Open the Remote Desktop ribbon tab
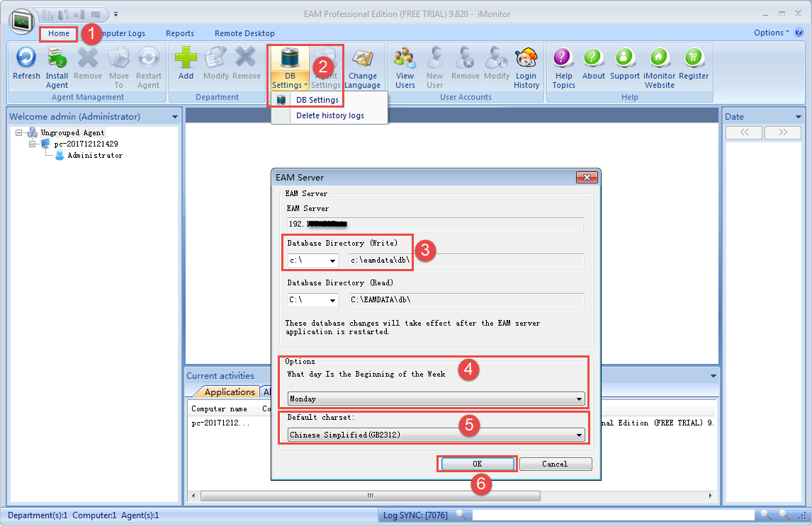 (244, 33)
